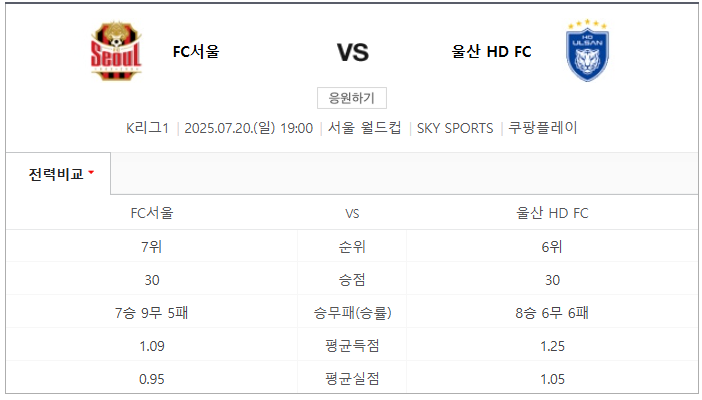The height and width of the screenshot is (400, 702).
Task: Click the 평균득점 row label
Action: [x=352, y=346]
